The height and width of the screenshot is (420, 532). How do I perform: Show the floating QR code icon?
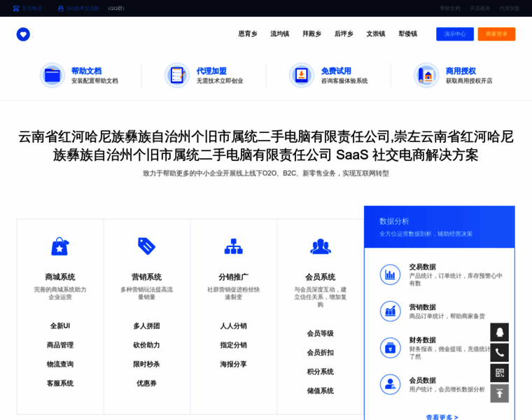click(x=499, y=372)
